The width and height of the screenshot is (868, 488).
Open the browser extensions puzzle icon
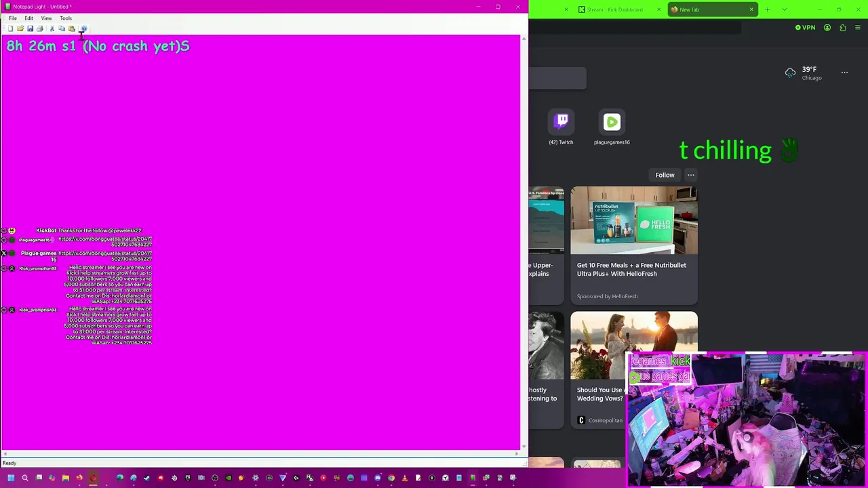[x=843, y=28]
